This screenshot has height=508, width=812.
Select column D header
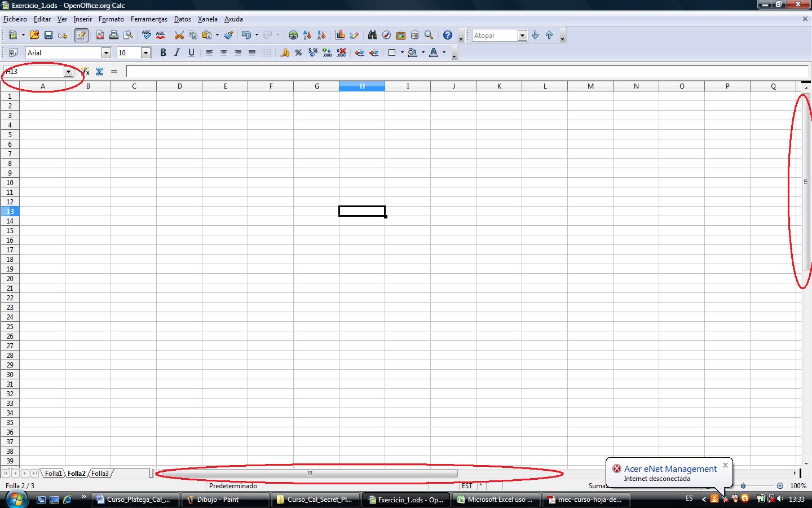(x=179, y=86)
